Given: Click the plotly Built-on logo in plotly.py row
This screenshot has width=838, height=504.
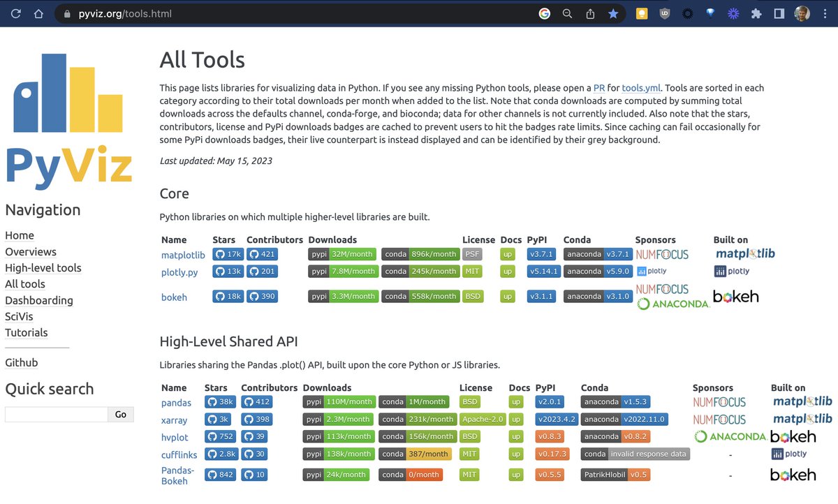Looking at the screenshot, I should point(732,272).
